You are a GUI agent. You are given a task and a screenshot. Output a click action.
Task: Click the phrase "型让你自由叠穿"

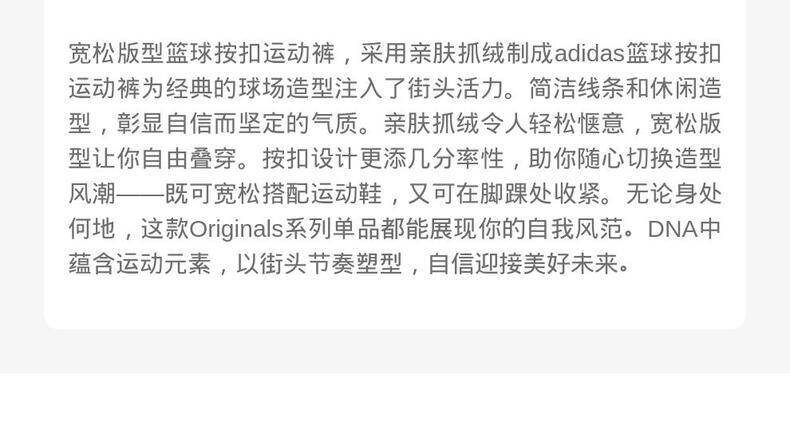pos(153,159)
